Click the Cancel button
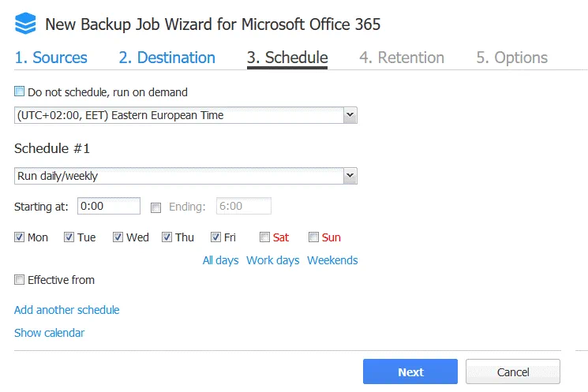588x392 pixels. 513,371
